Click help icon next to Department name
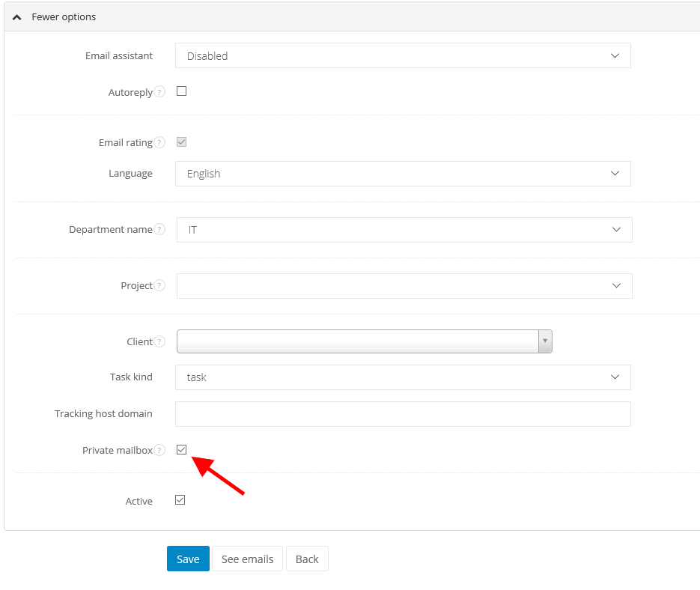700x590 pixels. point(159,230)
